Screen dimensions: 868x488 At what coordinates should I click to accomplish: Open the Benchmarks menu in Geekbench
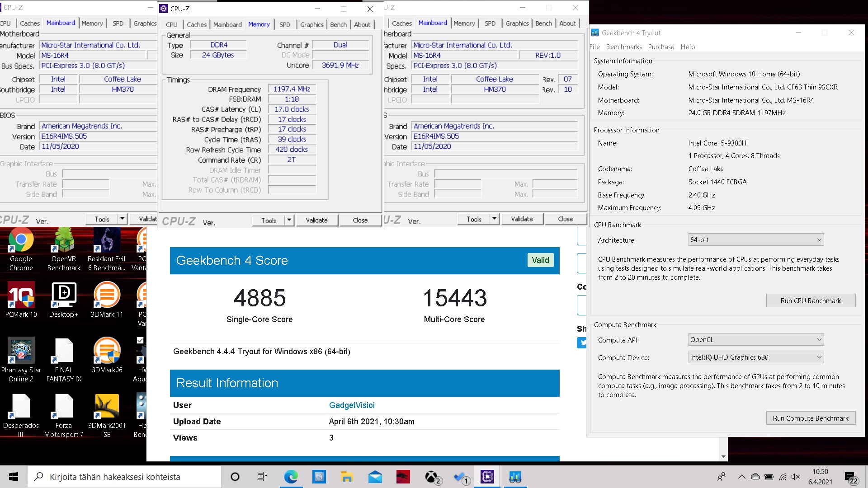pyautogui.click(x=623, y=47)
